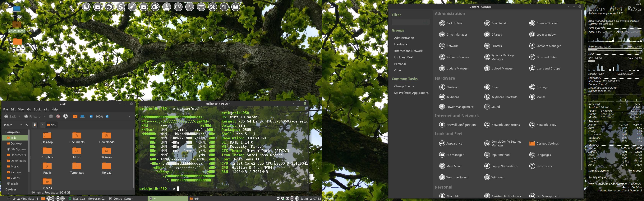Open the Help menu in file manager
Image resolution: width=644 pixels, height=201 pixels.
pyautogui.click(x=54, y=109)
